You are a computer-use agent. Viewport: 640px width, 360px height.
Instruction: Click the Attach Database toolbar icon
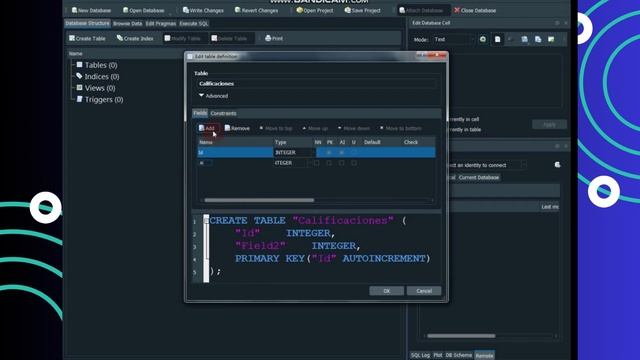[402, 10]
